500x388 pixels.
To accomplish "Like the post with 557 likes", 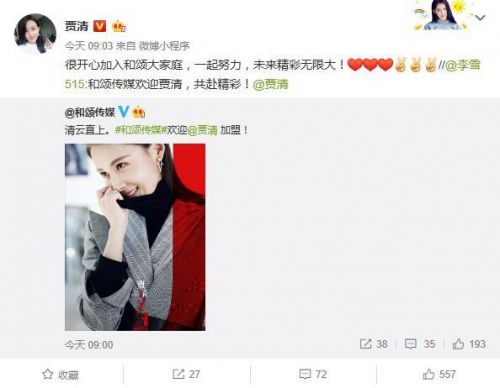I will click(x=439, y=374).
